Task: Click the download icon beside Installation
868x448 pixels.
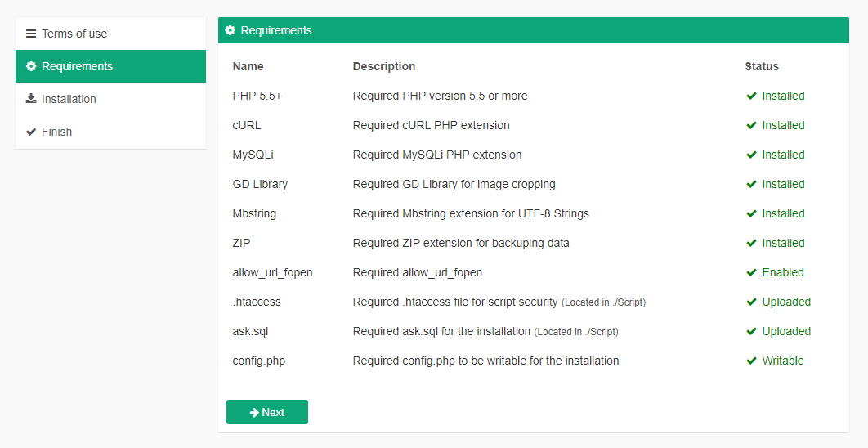Action: pyautogui.click(x=31, y=99)
